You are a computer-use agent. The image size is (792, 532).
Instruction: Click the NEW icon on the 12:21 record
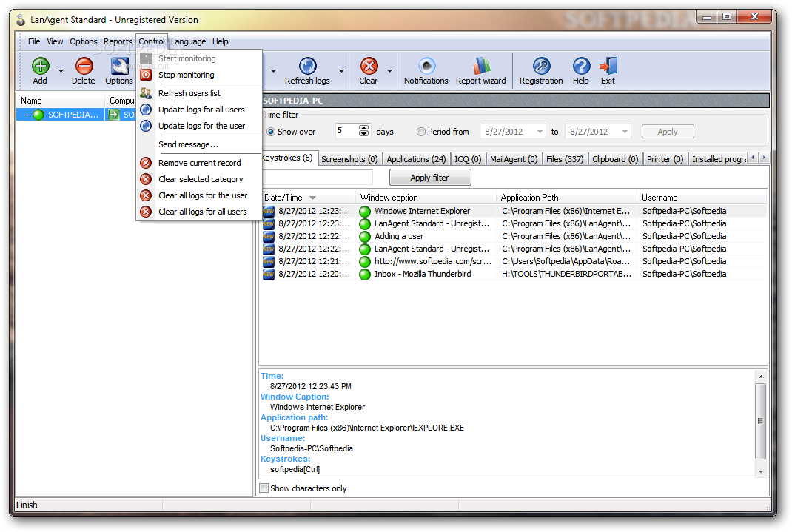(268, 261)
